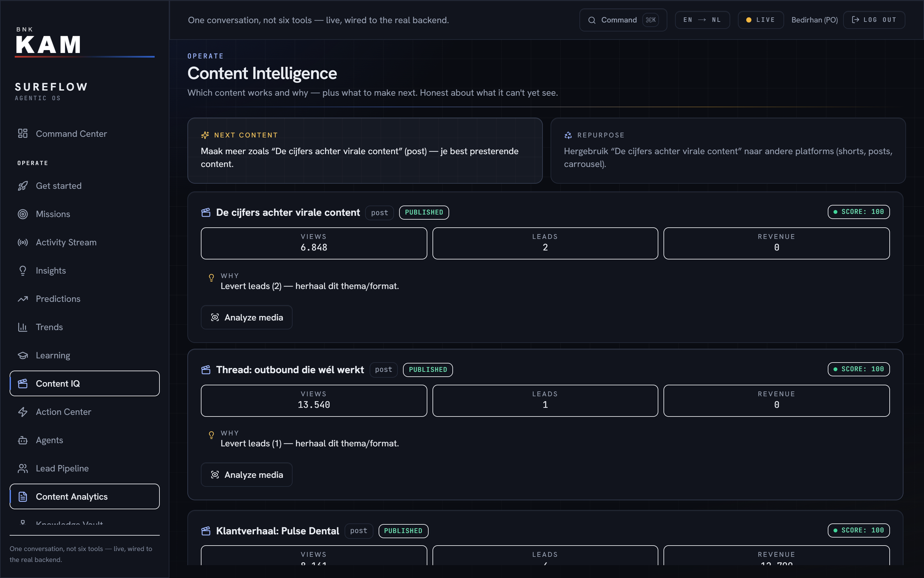924x578 pixels.
Task: Click the clapperboard icon beside Thread: outbound title
Action: 206,370
